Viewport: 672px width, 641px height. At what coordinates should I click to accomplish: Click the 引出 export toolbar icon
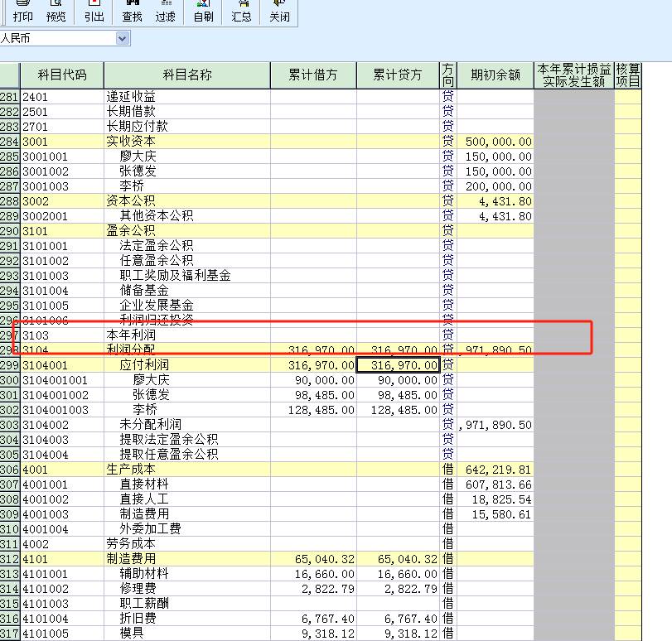(94, 12)
